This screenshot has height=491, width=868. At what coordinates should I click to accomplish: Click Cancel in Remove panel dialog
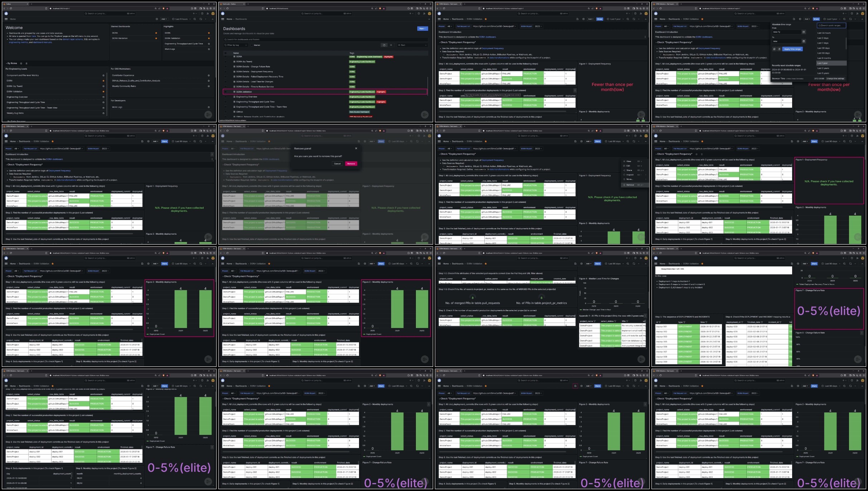[x=337, y=164]
